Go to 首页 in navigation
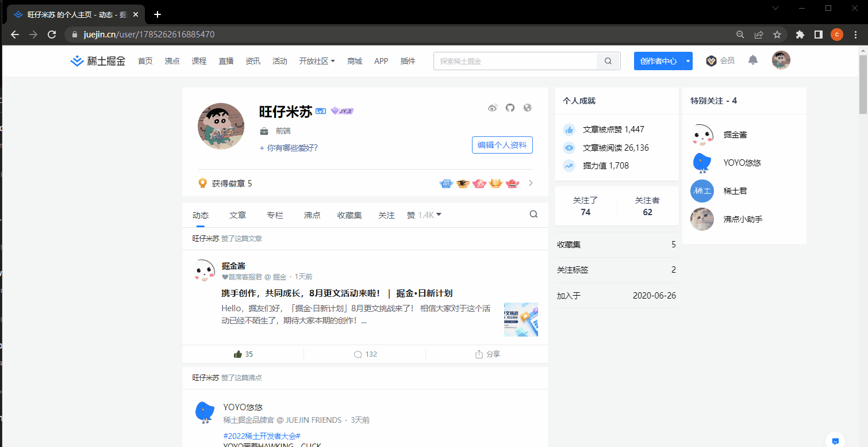 click(x=145, y=61)
